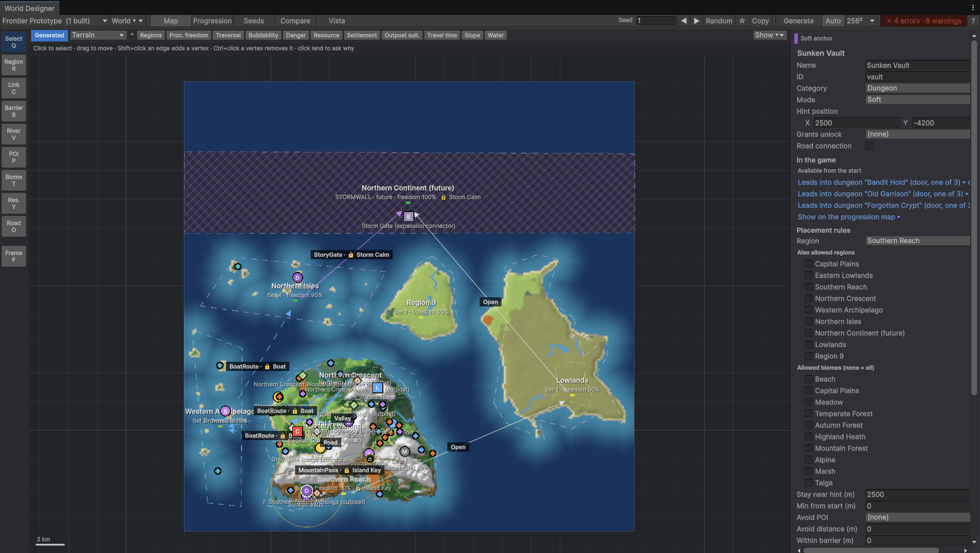The height and width of the screenshot is (553, 980).
Task: Select the POI placement tool
Action: (x=14, y=157)
